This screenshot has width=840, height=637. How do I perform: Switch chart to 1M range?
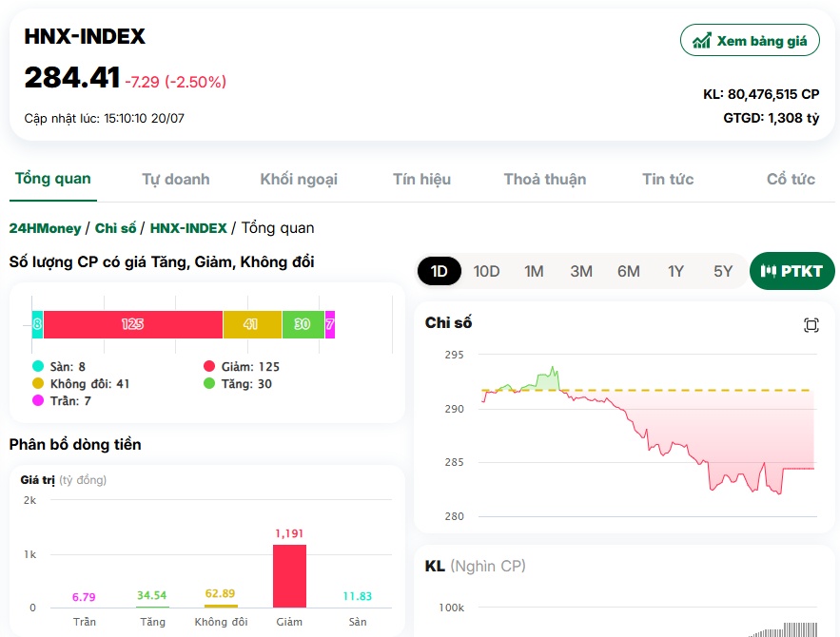534,271
